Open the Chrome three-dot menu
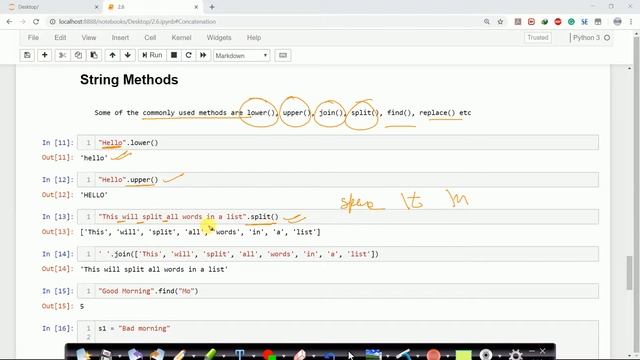 (631, 22)
